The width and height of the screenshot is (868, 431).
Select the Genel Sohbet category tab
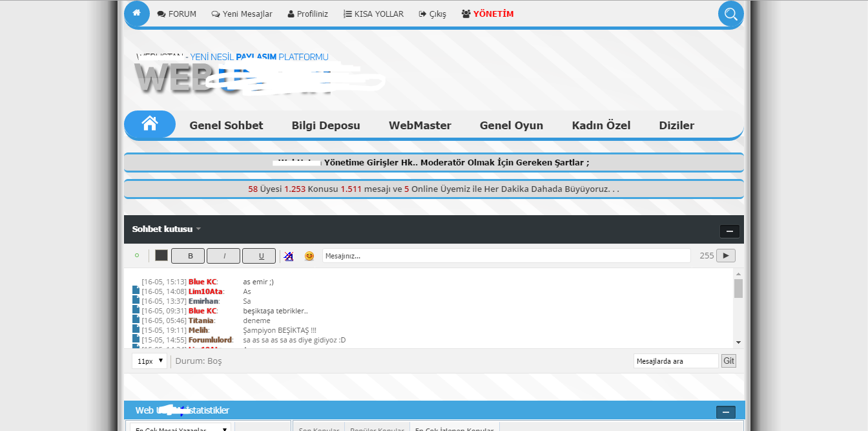point(226,125)
